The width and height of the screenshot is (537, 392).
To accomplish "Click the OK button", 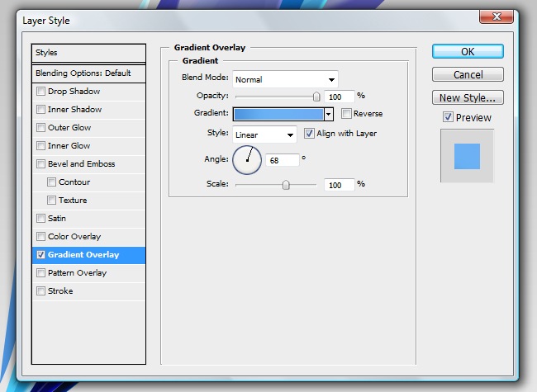I will point(468,51).
